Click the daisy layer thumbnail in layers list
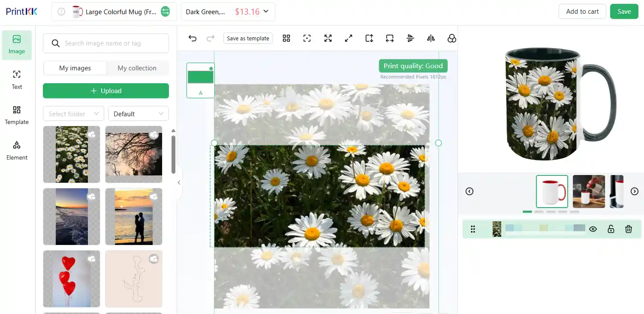The width and height of the screenshot is (644, 314). [x=497, y=229]
